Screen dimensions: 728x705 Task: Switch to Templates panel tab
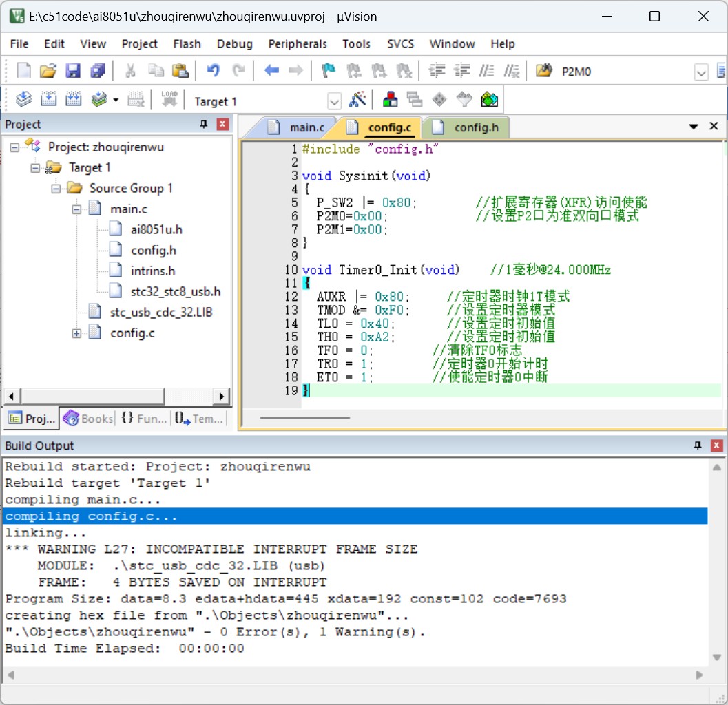point(199,418)
